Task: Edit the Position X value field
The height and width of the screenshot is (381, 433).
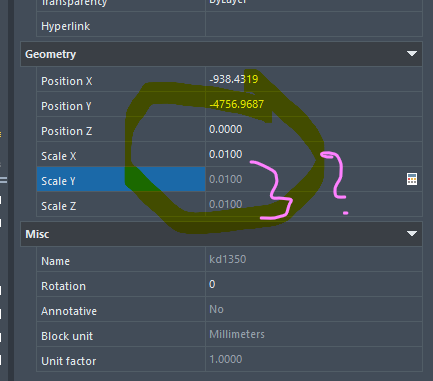Action: click(x=314, y=79)
